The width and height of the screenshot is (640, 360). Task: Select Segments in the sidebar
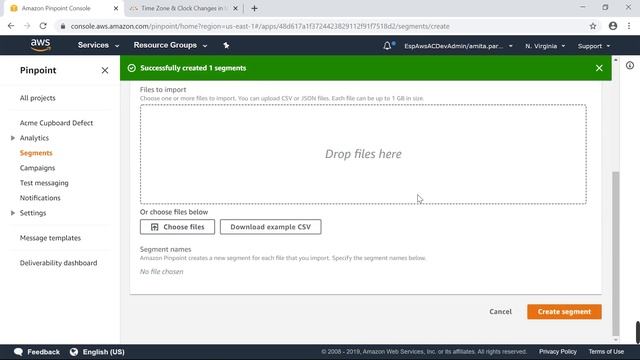pyautogui.click(x=36, y=153)
